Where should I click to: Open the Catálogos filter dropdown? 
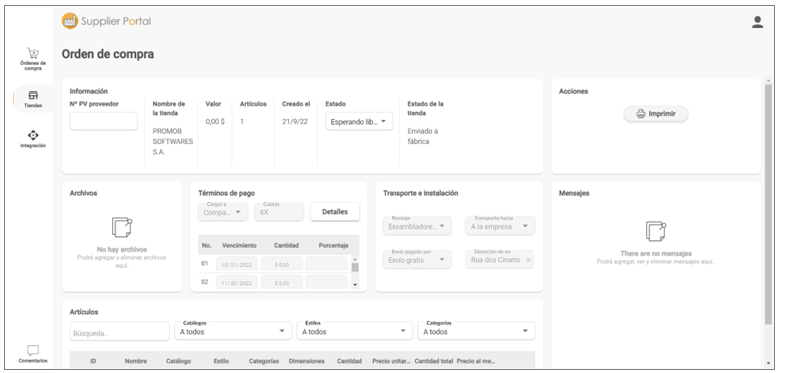233,331
